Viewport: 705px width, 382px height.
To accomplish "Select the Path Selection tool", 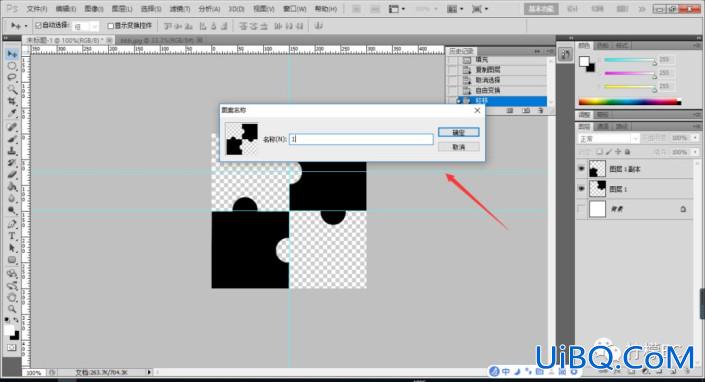I will (x=12, y=248).
